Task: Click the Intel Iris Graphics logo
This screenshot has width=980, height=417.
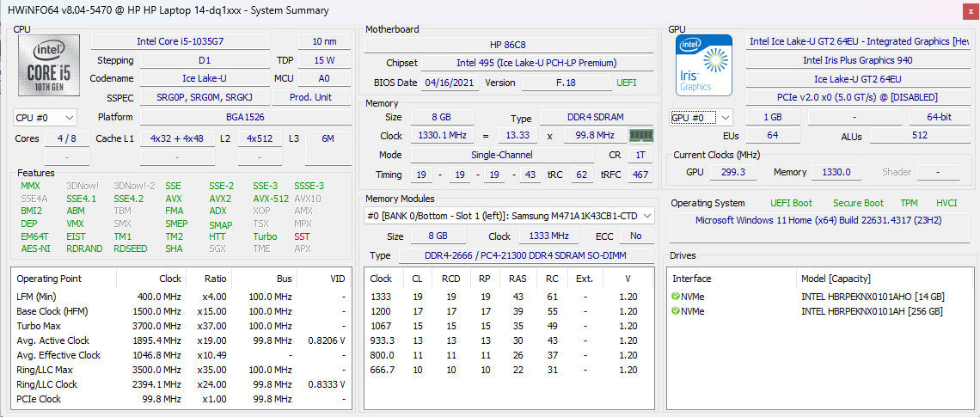Action: tap(704, 65)
